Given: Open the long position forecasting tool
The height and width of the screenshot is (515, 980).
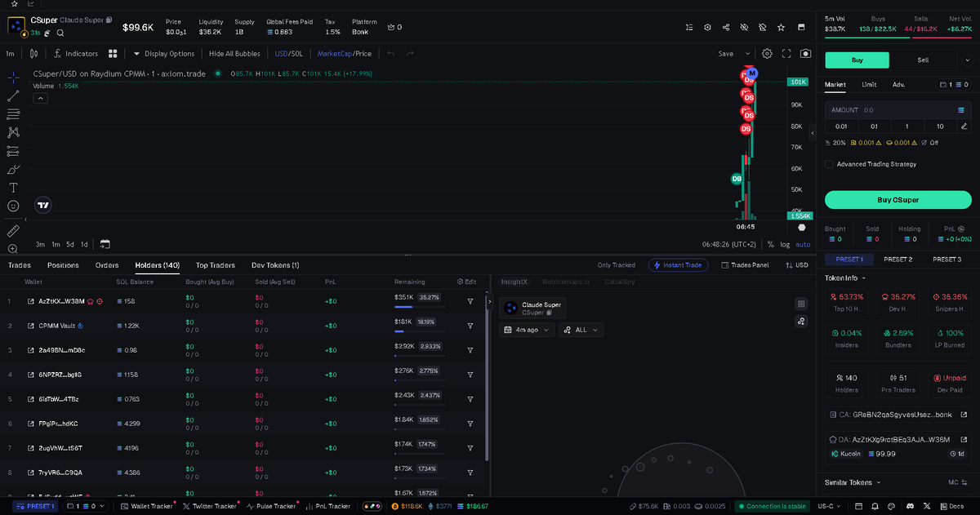Looking at the screenshot, I should coord(13,151).
